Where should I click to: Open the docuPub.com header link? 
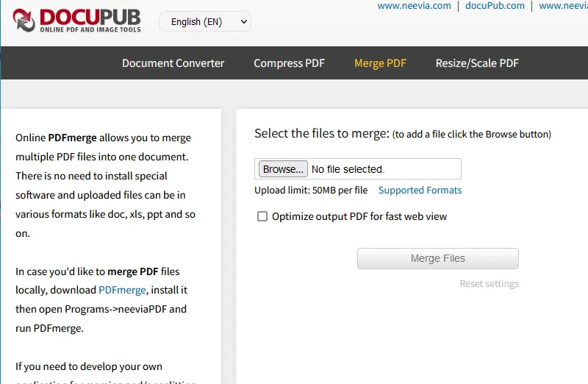(495, 6)
